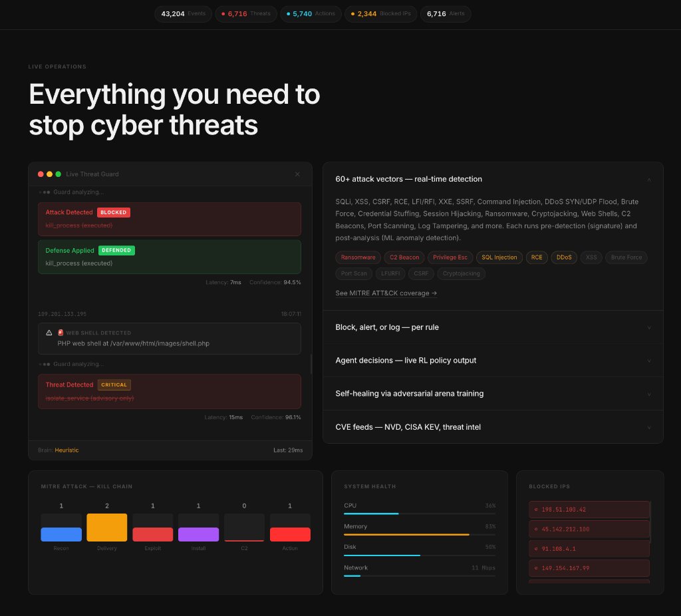681x616 pixels.
Task: Click the purple Install kill chain bar
Action: pyautogui.click(x=198, y=534)
